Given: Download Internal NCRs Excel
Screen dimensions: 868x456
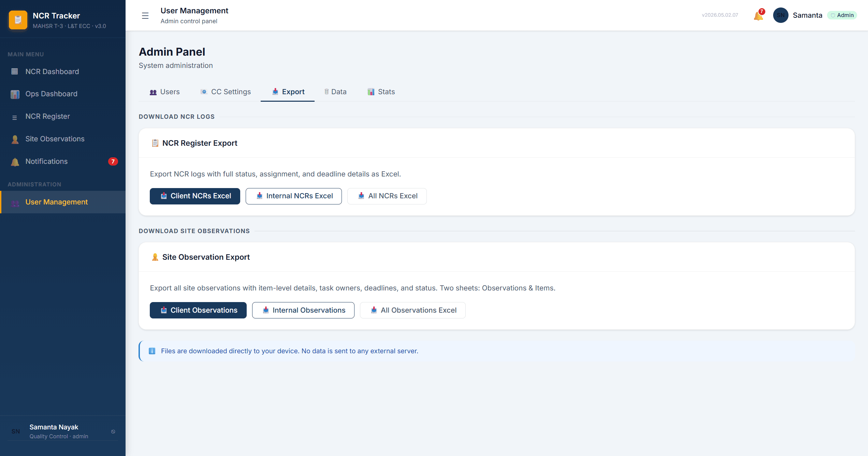Looking at the screenshot, I should point(294,196).
